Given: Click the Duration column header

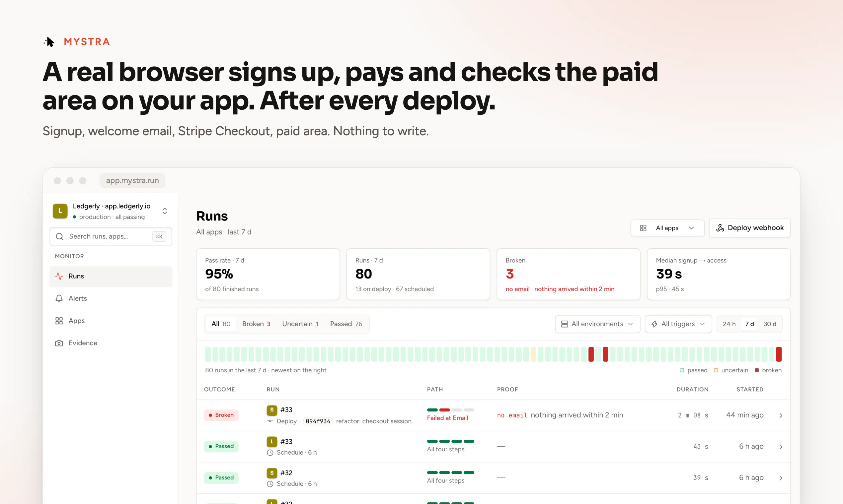Looking at the screenshot, I should (x=692, y=390).
